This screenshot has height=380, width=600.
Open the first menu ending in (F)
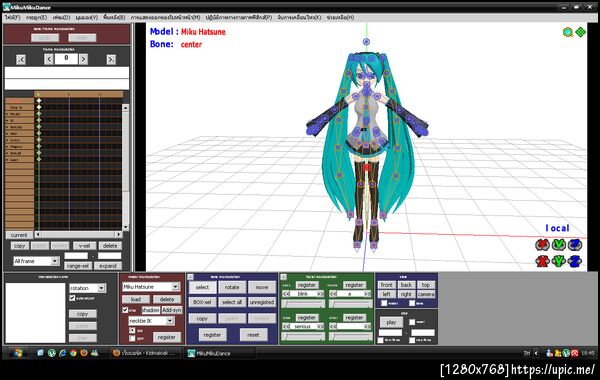click(13, 18)
